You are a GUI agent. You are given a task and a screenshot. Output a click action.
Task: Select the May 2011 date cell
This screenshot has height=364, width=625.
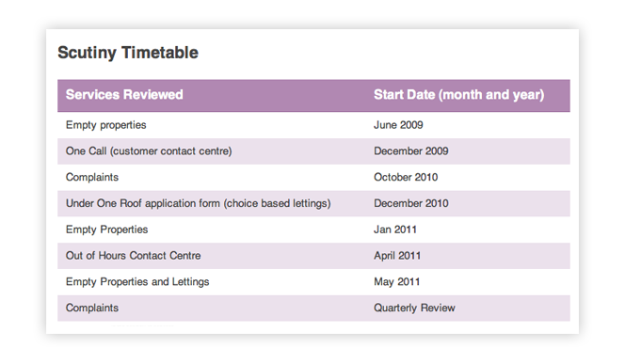(396, 282)
